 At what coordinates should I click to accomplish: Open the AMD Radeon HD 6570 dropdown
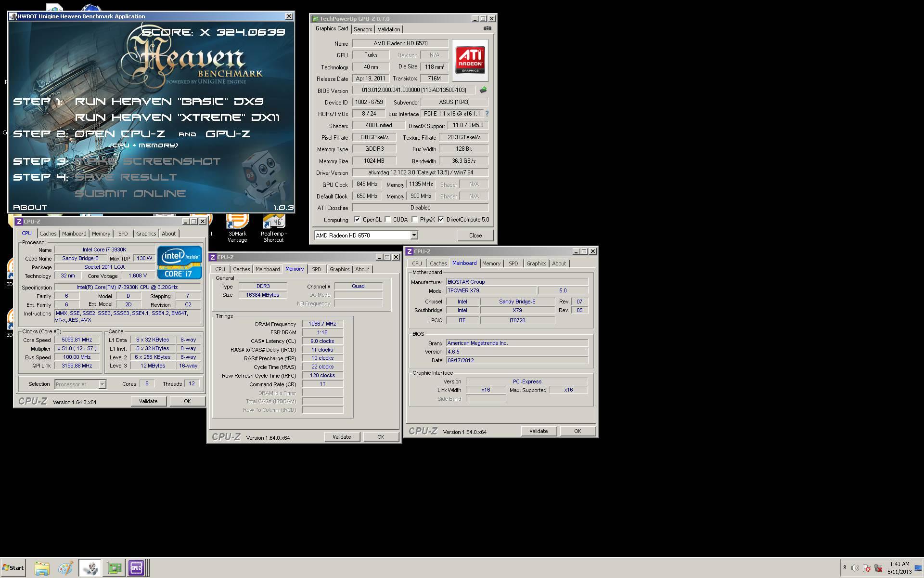click(x=414, y=236)
